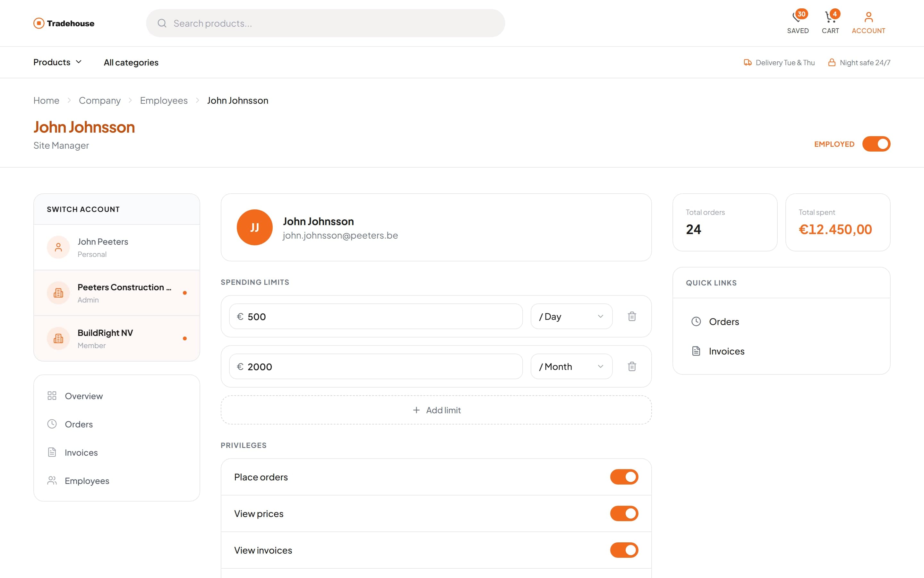Toggle the Place orders privilege
The height and width of the screenshot is (578, 924).
(x=624, y=477)
